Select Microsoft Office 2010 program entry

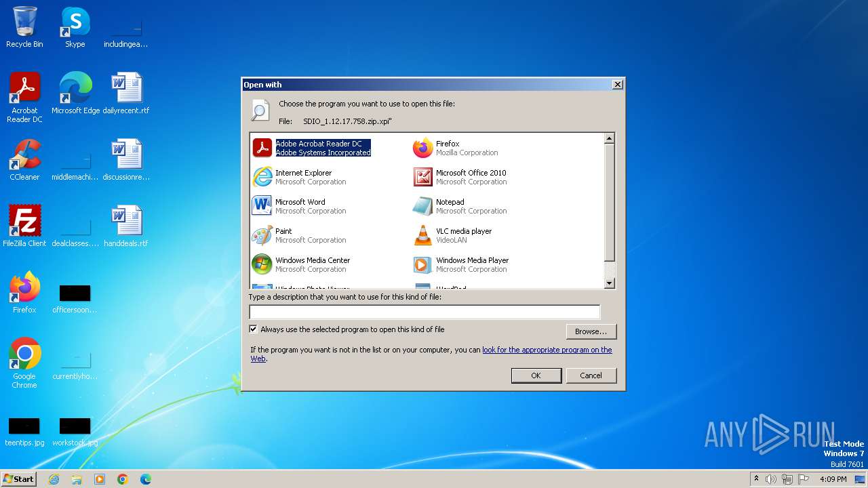460,177
